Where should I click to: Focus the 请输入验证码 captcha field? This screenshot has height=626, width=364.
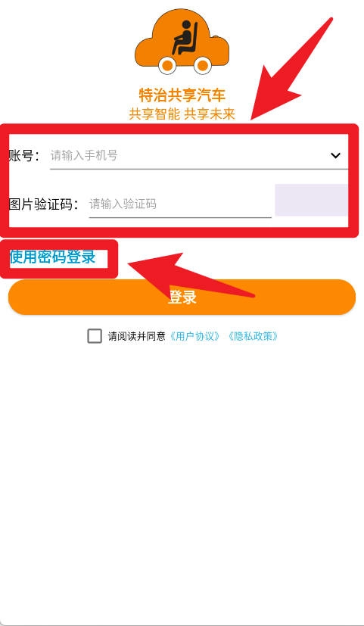(x=180, y=204)
